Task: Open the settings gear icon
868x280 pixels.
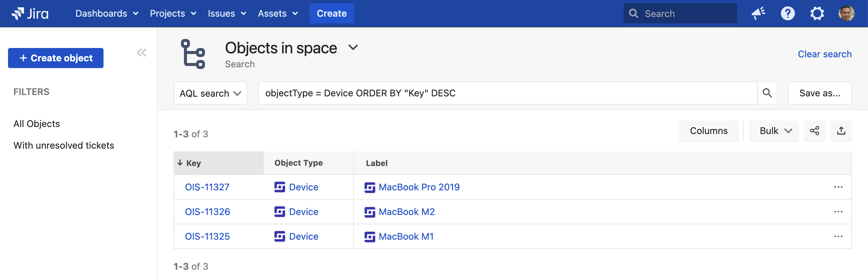Action: coord(817,13)
